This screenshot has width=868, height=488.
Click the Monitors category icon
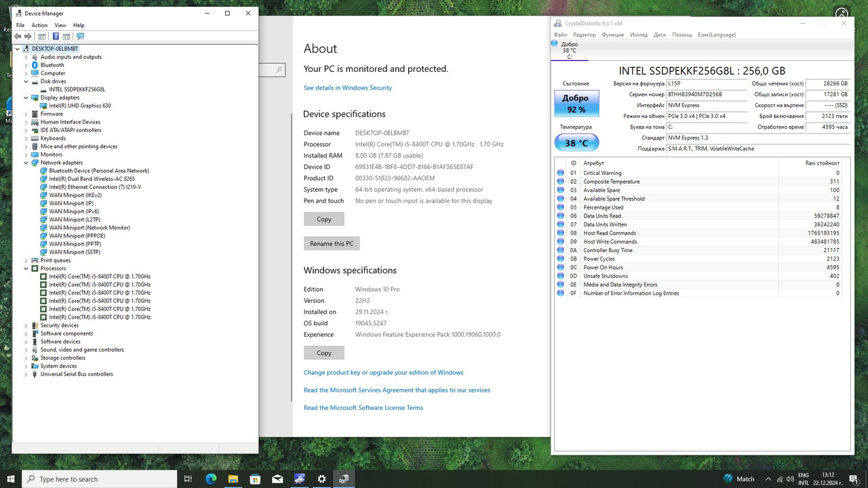[x=35, y=155]
